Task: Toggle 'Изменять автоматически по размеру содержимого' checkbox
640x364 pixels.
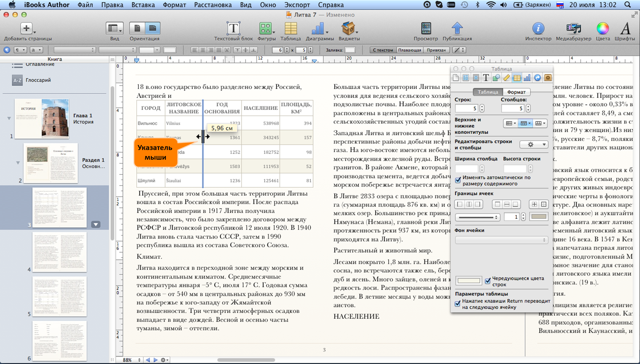Action: pyautogui.click(x=458, y=180)
